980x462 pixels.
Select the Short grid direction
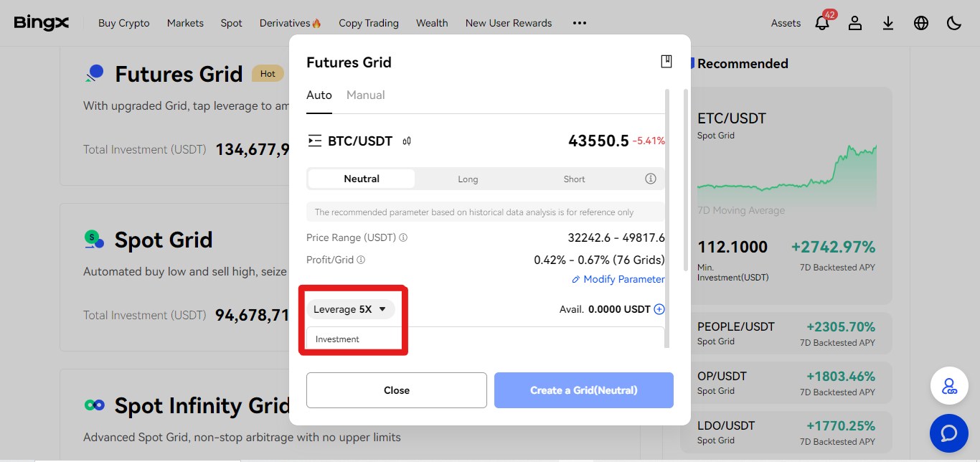click(574, 179)
